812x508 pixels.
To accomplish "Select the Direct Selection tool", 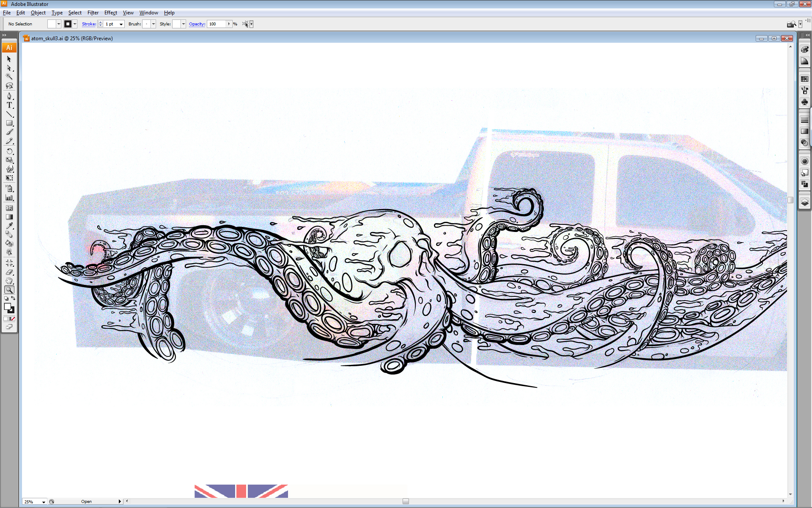I will [x=9, y=68].
